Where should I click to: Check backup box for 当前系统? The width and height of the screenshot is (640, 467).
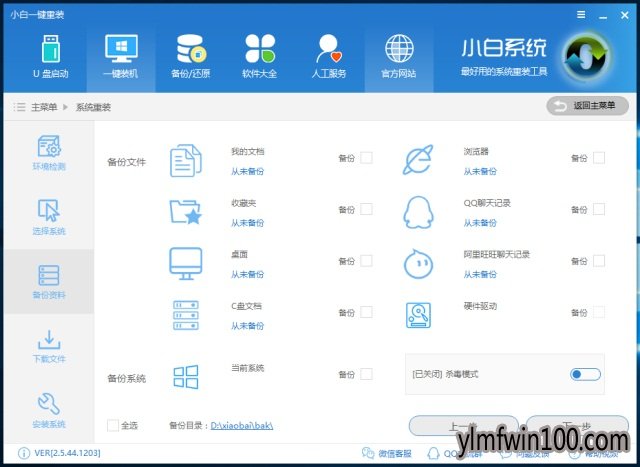366,374
